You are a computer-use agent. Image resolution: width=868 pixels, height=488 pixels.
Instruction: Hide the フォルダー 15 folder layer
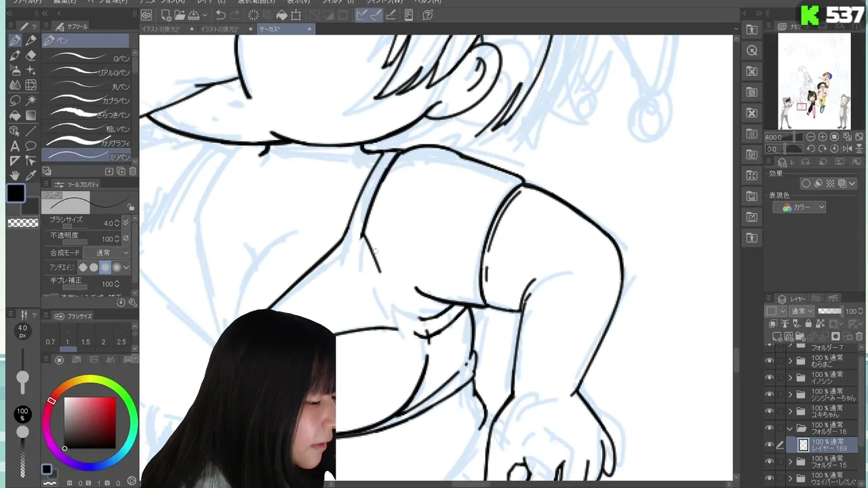click(769, 462)
